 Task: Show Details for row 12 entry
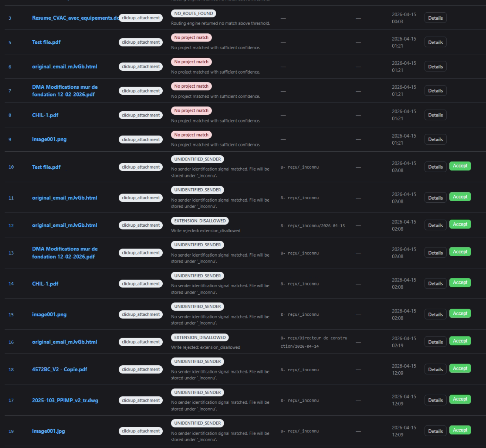click(x=435, y=225)
